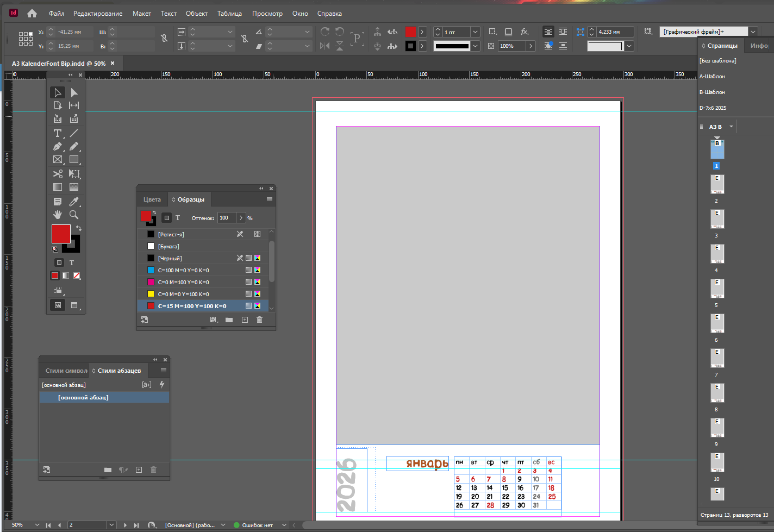Select the Rectangle Frame tool
The image size is (774, 532).
58,160
